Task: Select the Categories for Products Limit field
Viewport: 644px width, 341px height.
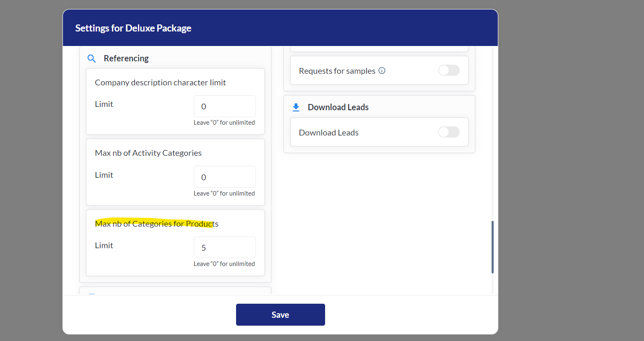Action: 224,247
